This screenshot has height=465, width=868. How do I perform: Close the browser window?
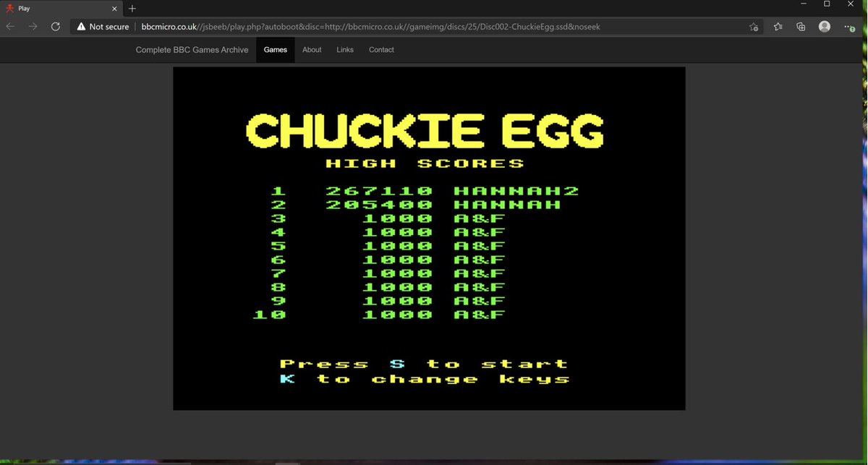[851, 4]
